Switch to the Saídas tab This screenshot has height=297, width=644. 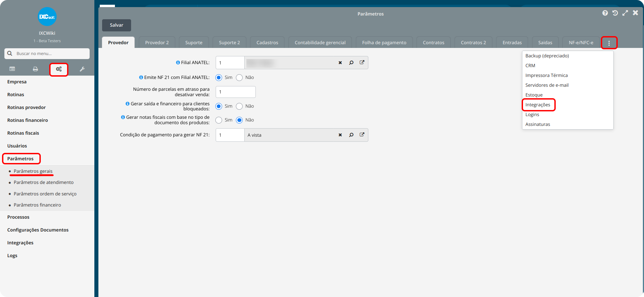(x=545, y=43)
